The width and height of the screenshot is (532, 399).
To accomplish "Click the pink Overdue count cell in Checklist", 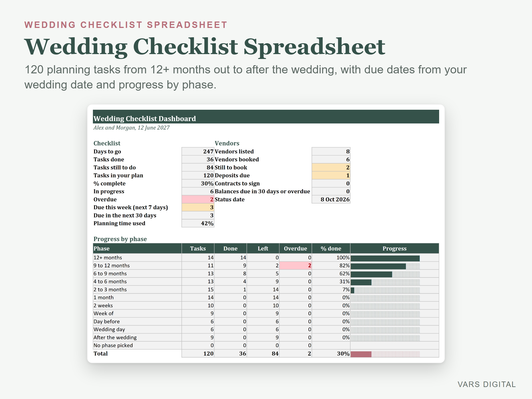I will pos(198,199).
